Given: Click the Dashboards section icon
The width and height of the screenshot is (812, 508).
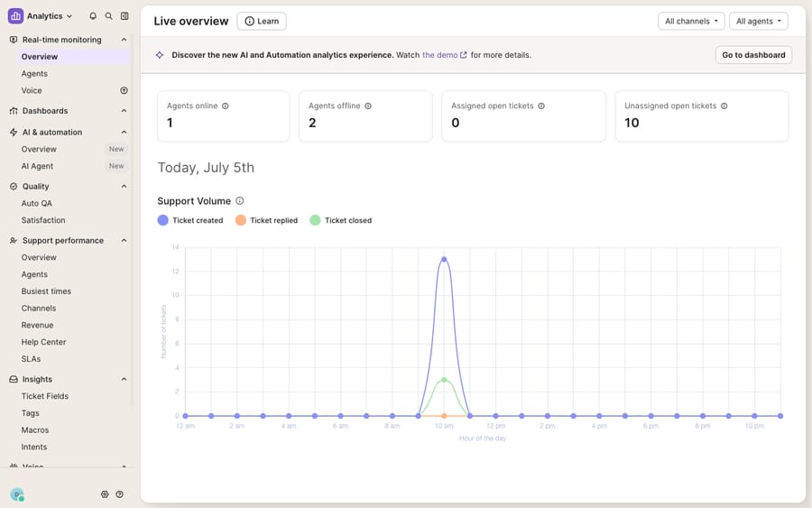Looking at the screenshot, I should pos(14,111).
